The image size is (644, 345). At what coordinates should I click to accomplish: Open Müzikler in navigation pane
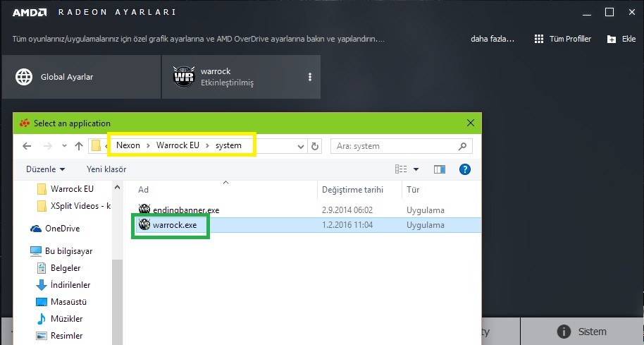[x=60, y=319]
